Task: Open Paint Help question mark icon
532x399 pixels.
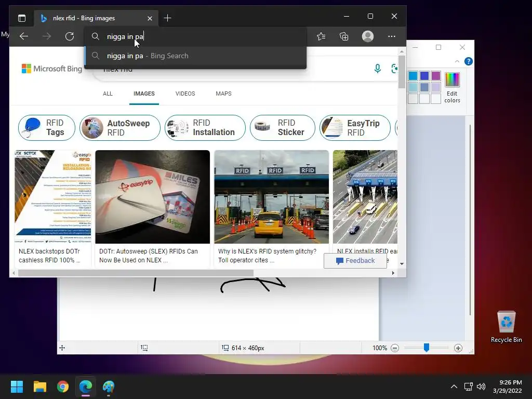Action: point(468,61)
